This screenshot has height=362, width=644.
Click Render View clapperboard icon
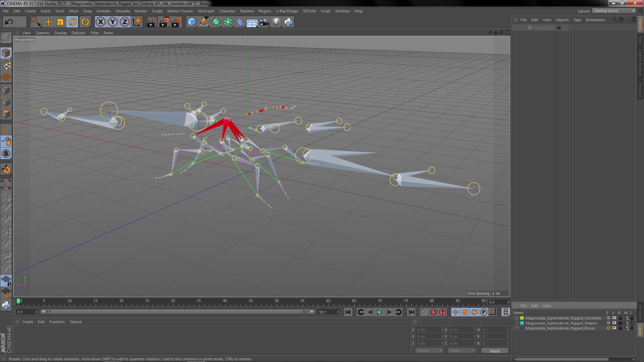pos(152,22)
